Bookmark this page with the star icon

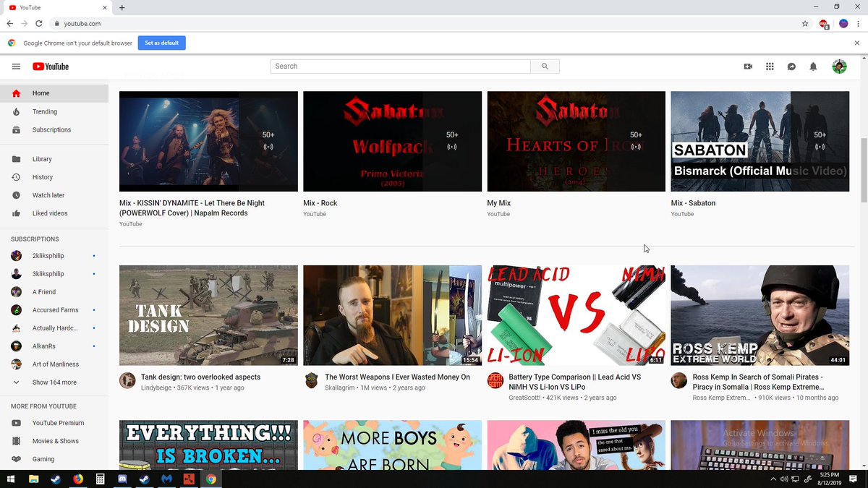(x=805, y=23)
